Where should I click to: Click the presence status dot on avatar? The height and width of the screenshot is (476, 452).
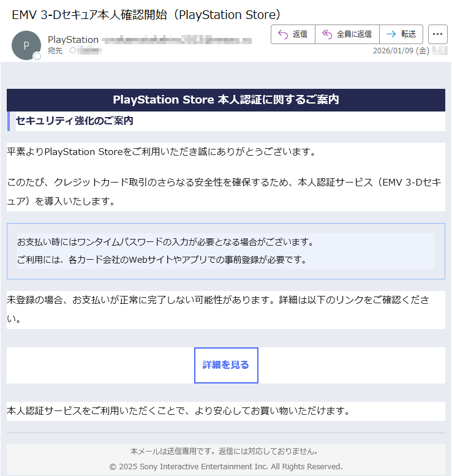[37, 56]
